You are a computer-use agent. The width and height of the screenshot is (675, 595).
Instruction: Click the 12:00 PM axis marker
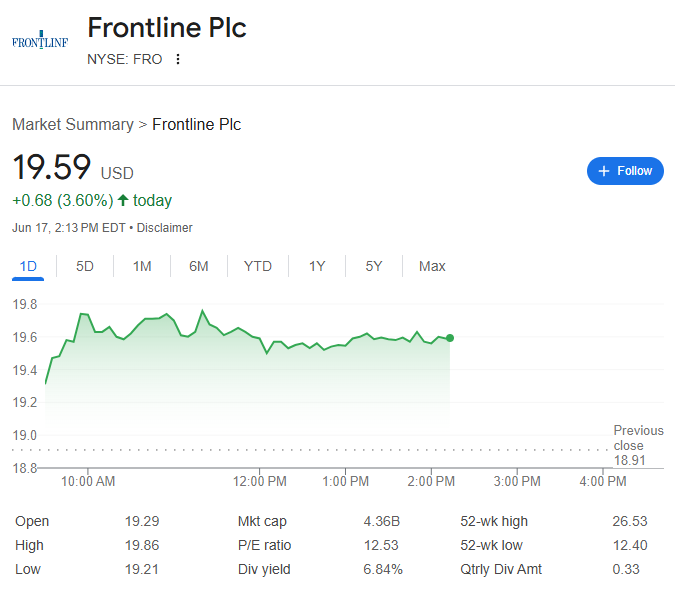click(260, 481)
